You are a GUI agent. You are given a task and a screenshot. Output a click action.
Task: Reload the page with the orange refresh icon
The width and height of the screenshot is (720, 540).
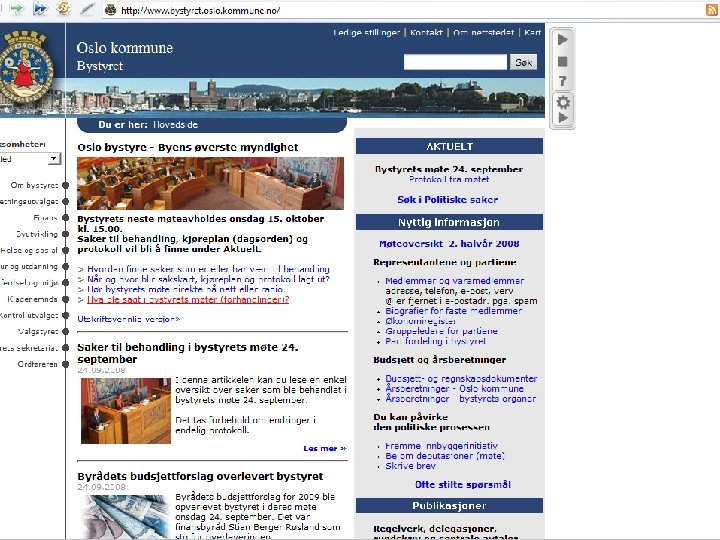pyautogui.click(x=64, y=8)
